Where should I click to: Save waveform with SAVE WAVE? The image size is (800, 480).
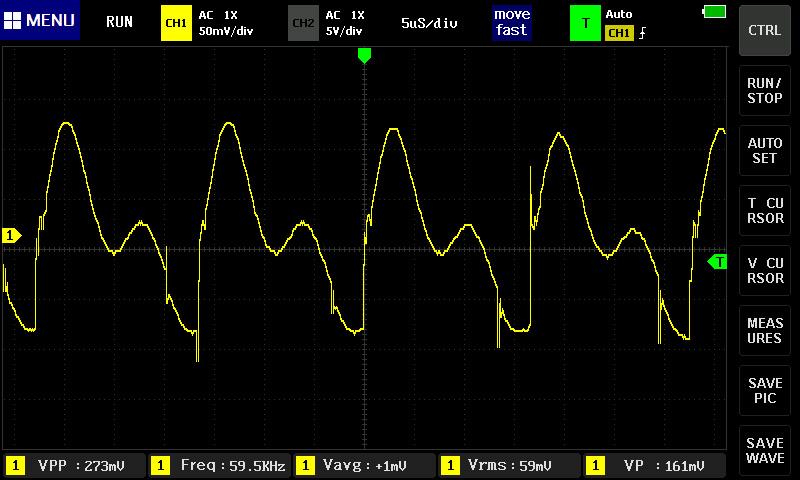(764, 450)
